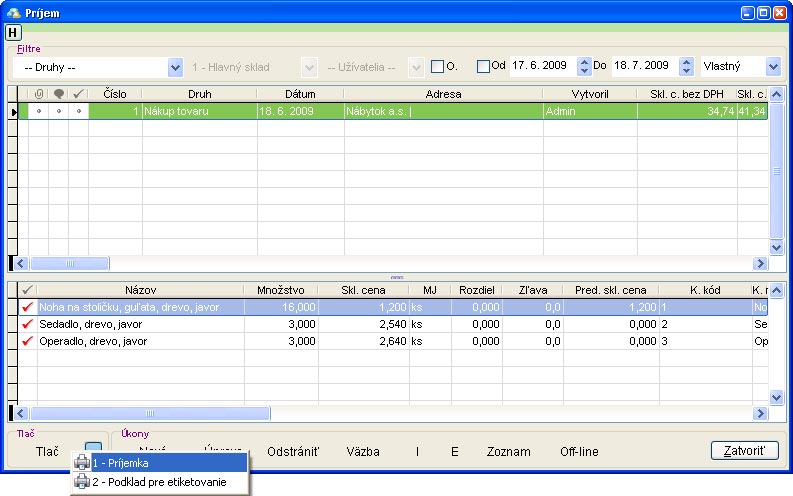The height and width of the screenshot is (496, 793).
Task: Click the H icon in the top-left toolbar
Action: coord(13,32)
